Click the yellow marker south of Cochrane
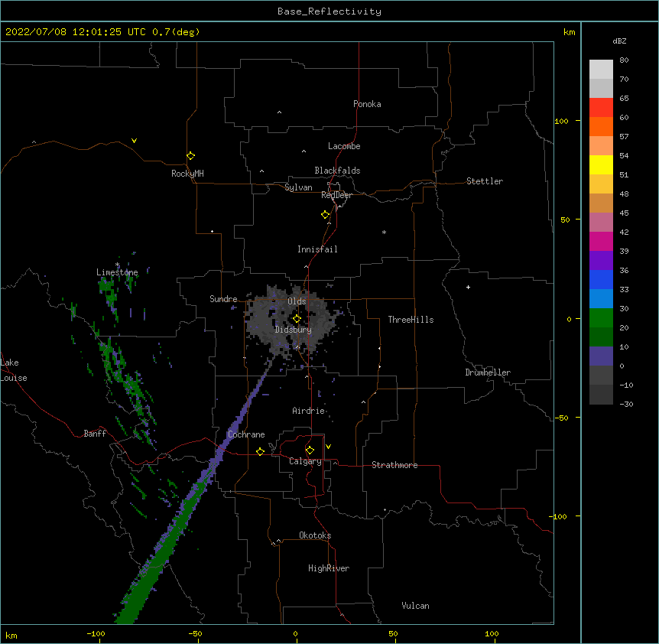The width and height of the screenshot is (659, 644). tap(260, 451)
